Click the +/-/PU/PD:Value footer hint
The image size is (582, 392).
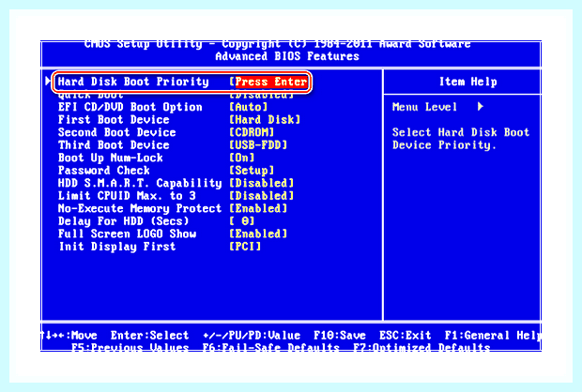tap(252, 335)
